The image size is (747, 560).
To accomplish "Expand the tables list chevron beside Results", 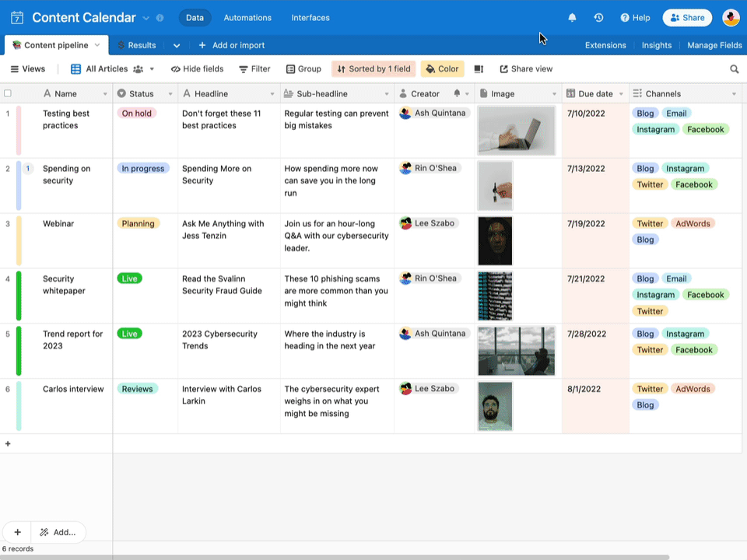I will 177,46.
